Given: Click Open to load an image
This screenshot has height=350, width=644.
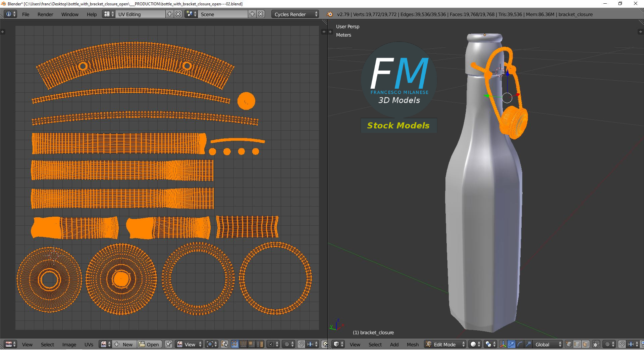Looking at the screenshot, I should pos(149,344).
